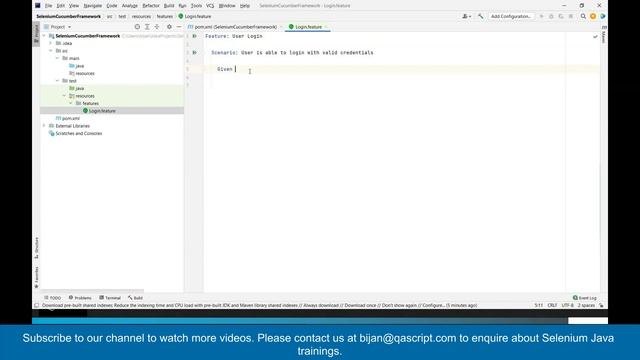
Task: Open the Build tool window
Action: pyautogui.click(x=135, y=298)
